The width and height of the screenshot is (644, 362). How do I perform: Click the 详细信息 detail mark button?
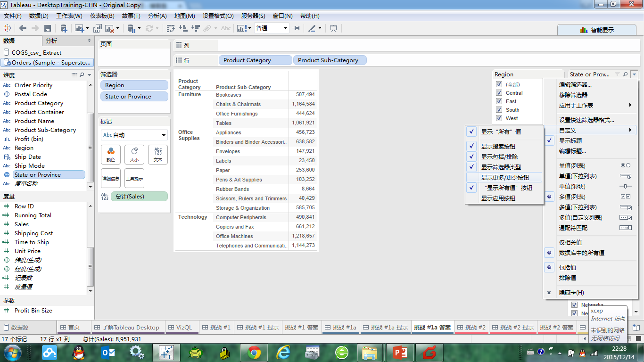111,179
